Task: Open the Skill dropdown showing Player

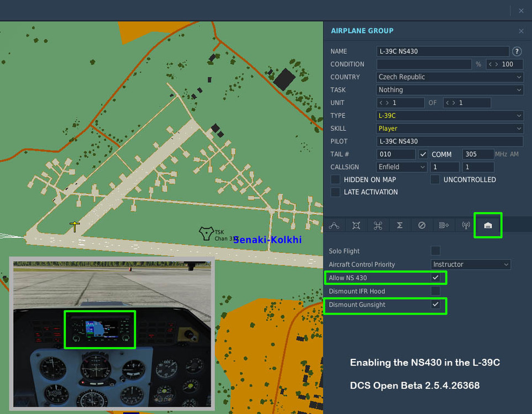Action: pyautogui.click(x=450, y=129)
